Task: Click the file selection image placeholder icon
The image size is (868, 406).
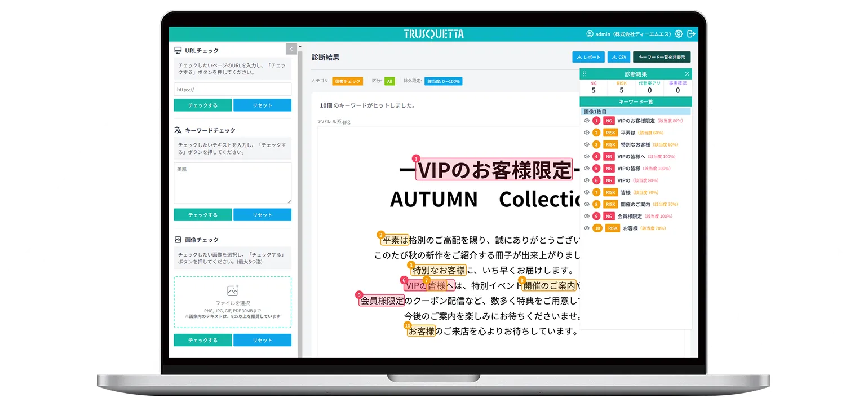Action: point(233,291)
